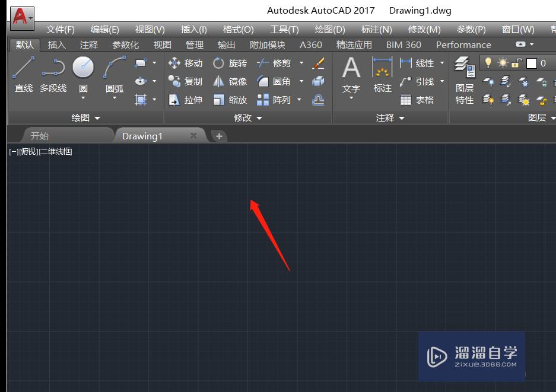Open the 格式(O) menu
The height and width of the screenshot is (392, 556).
[x=239, y=28]
